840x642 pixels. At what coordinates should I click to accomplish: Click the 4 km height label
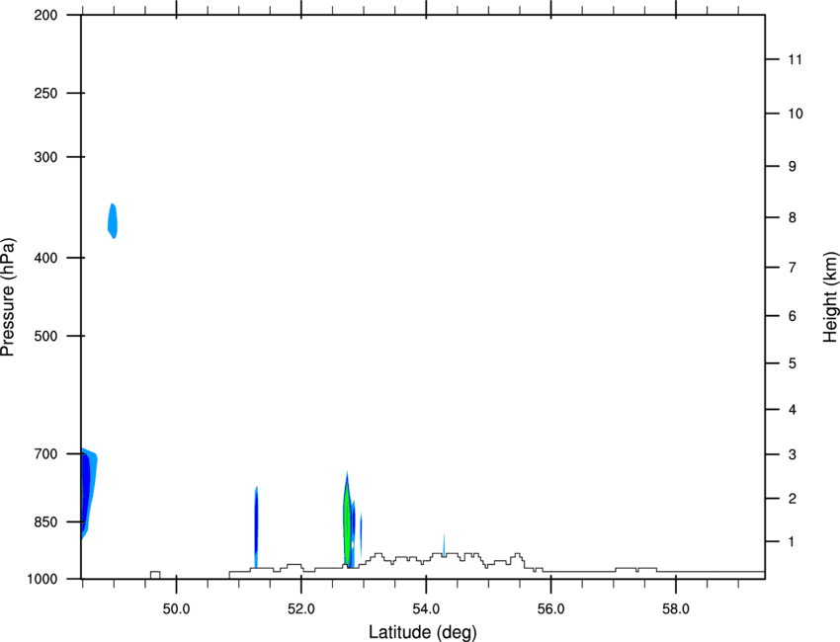[793, 410]
